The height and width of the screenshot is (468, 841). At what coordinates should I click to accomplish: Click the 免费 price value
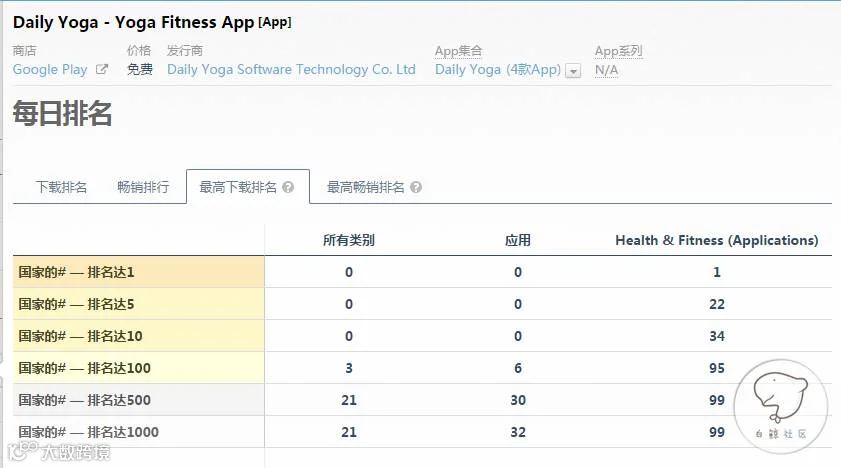(139, 70)
